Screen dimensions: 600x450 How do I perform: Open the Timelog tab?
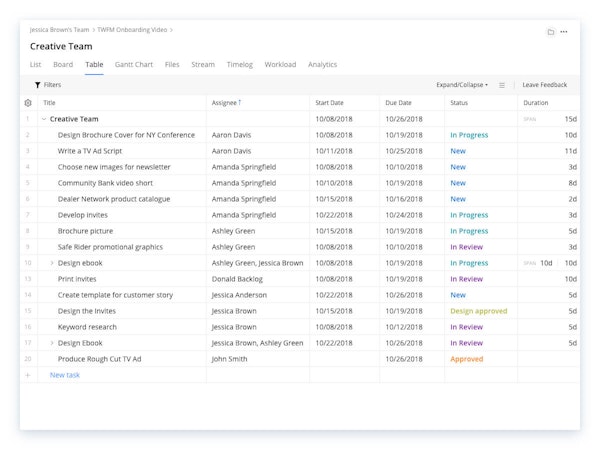(240, 64)
